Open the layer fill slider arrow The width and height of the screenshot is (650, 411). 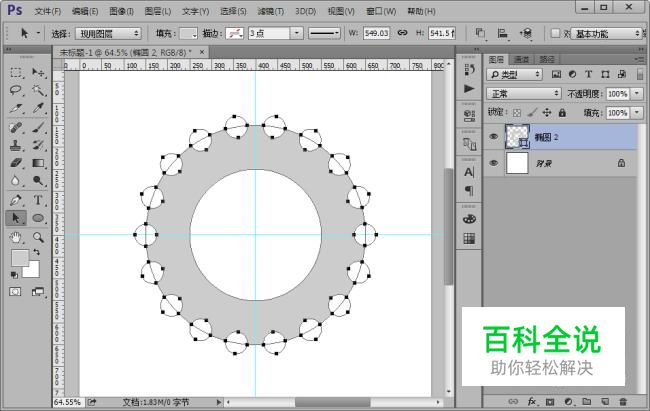pyautogui.click(x=637, y=112)
